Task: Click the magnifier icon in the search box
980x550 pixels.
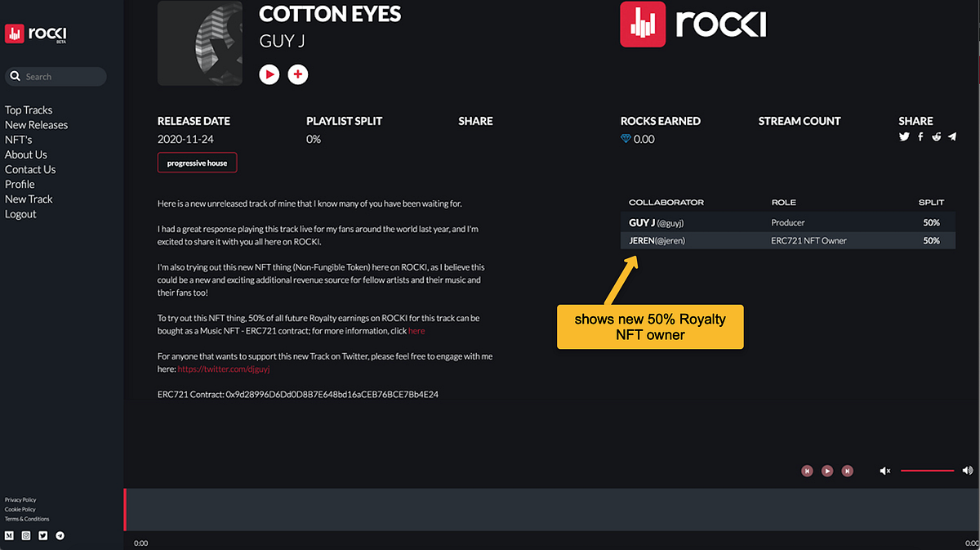Action: point(16,77)
